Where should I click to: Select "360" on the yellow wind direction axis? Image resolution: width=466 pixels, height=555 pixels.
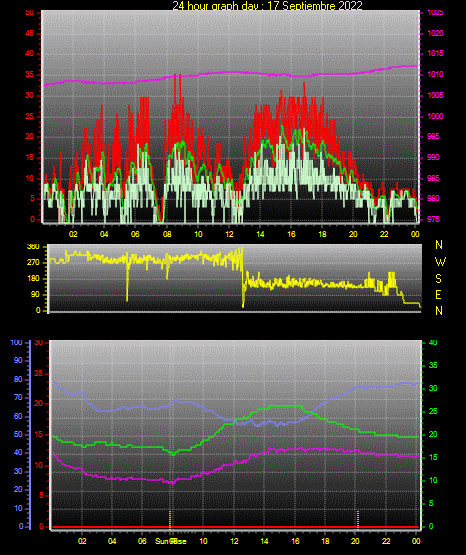[33, 247]
